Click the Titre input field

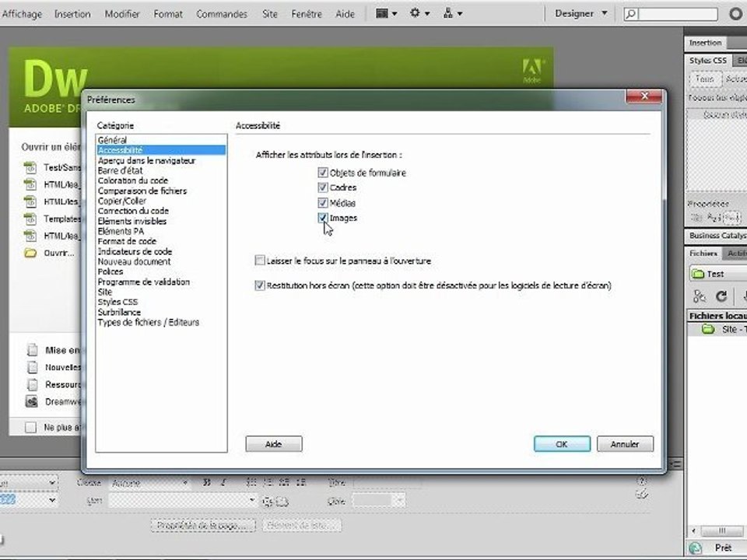(x=388, y=482)
